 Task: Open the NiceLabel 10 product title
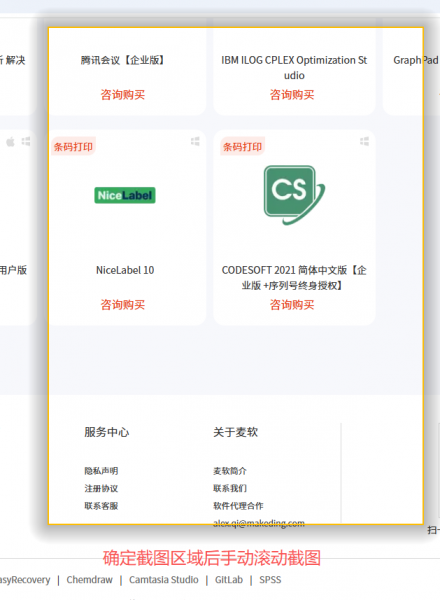coord(125,270)
